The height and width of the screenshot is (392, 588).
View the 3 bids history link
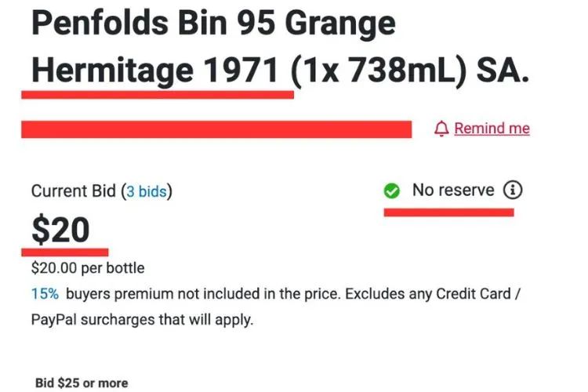click(x=147, y=191)
